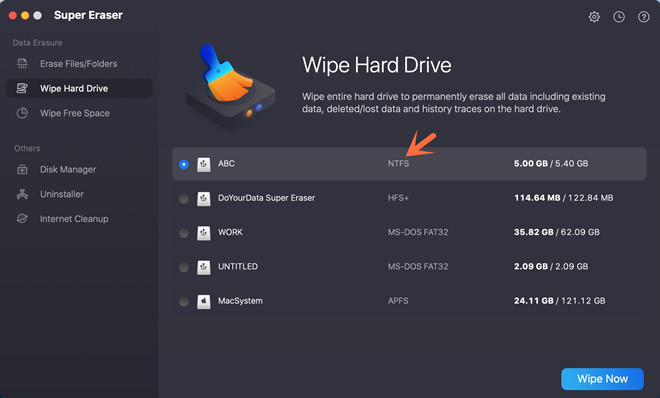Click the ABC drive icon
This screenshot has height=398, width=660.
[x=204, y=164]
